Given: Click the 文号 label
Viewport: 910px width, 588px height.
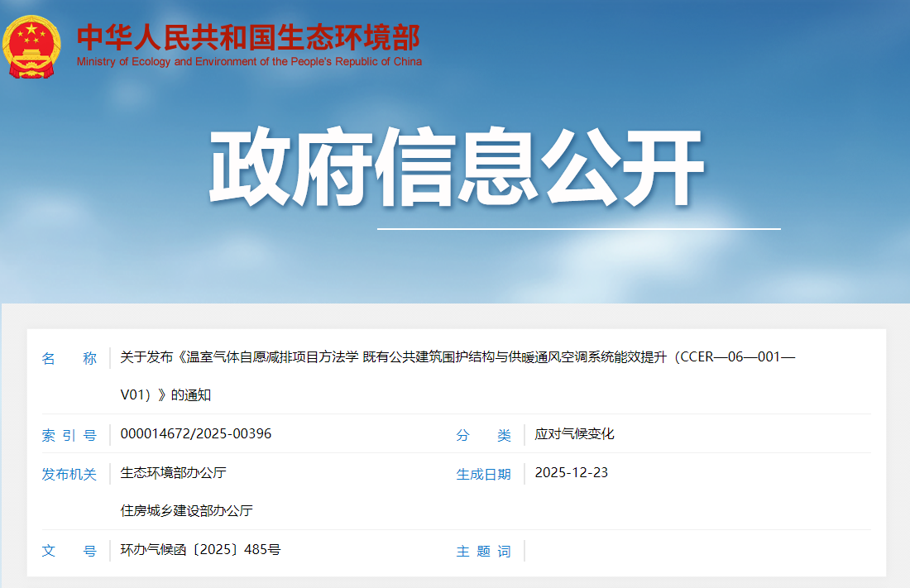Looking at the screenshot, I should click(69, 551).
